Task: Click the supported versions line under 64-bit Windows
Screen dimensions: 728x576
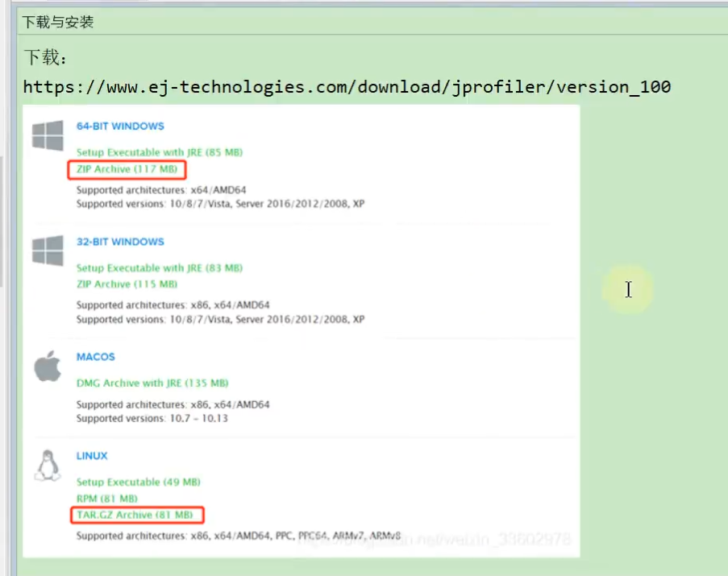Action: [x=221, y=204]
